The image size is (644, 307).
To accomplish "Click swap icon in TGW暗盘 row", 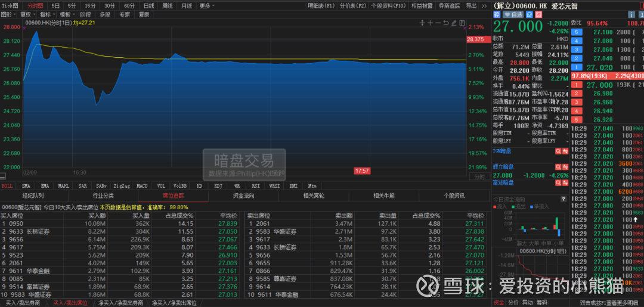I will pos(565,151).
